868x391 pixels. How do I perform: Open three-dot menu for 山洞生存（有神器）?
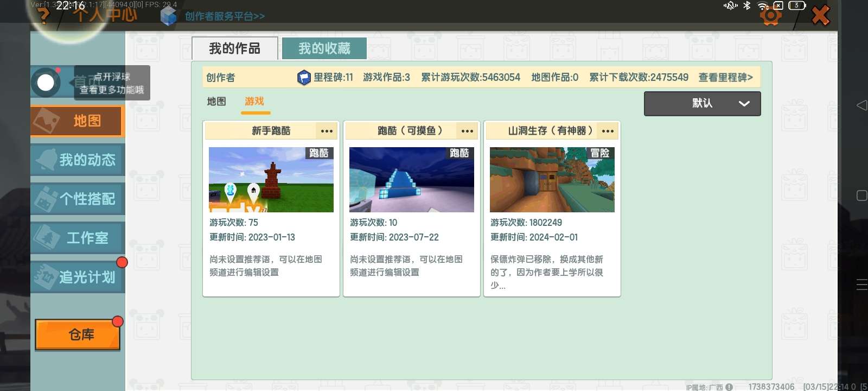[608, 131]
